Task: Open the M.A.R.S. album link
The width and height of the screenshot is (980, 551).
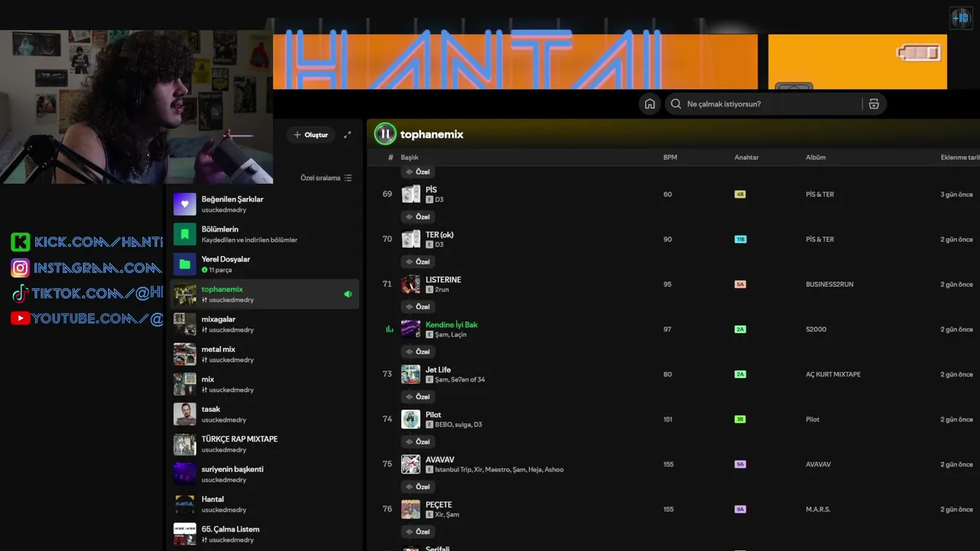Action: click(x=818, y=510)
